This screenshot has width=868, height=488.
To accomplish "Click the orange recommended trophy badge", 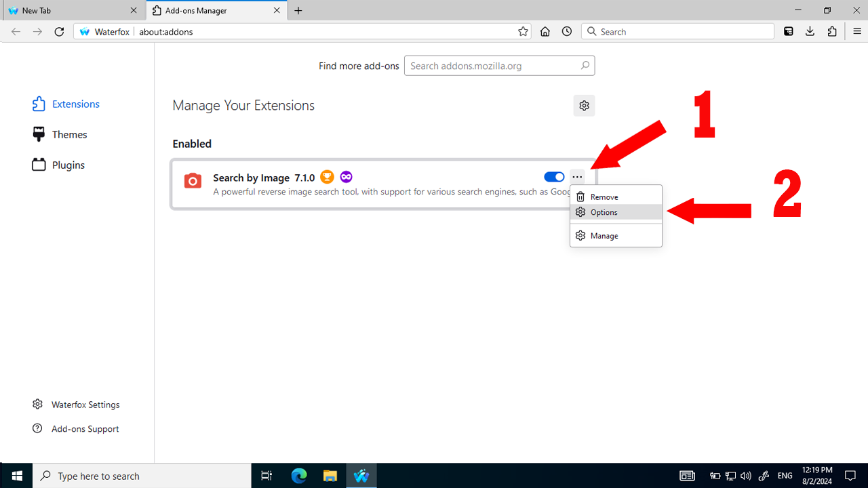I will pos(327,177).
